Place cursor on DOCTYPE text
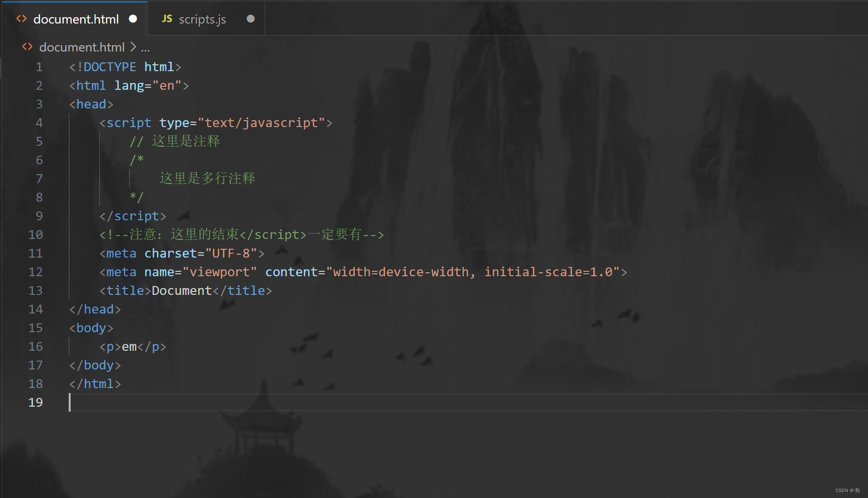This screenshot has width=868, height=498. (x=110, y=67)
